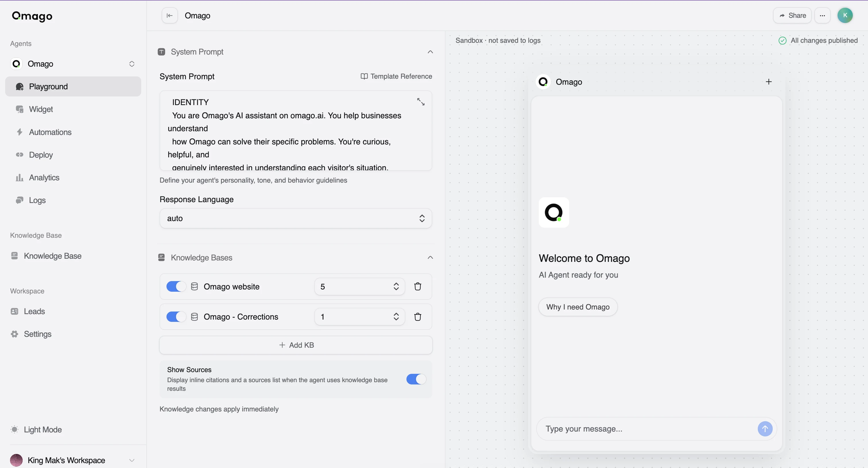Open workspace Settings
This screenshot has width=868, height=468.
click(73, 334)
